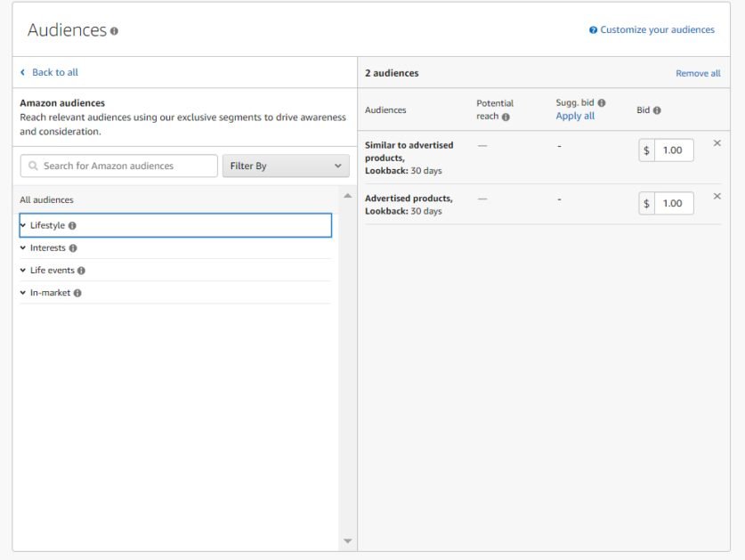Click the Life events info icon
This screenshot has height=560, width=745.
point(81,271)
